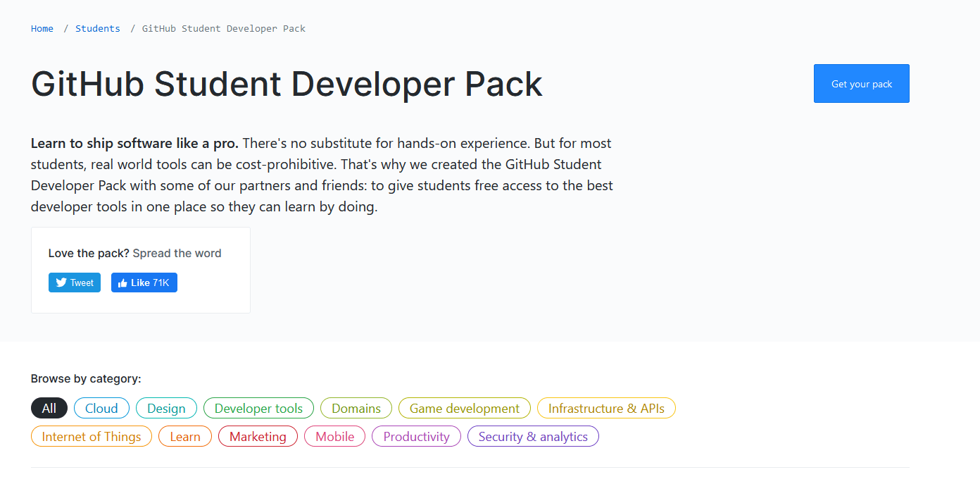This screenshot has width=980, height=484.
Task: Share via the Tweet button
Action: [x=75, y=283]
